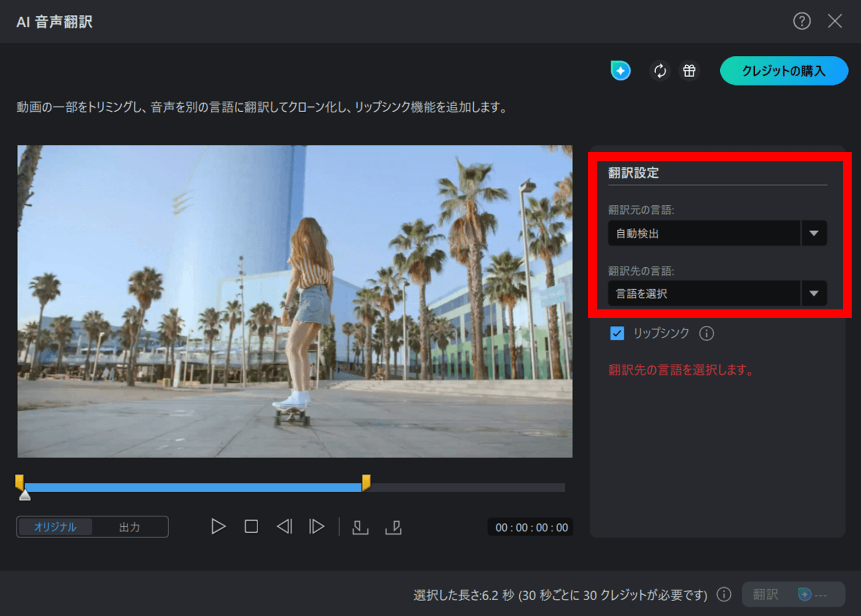Set mark-out point icon
861x616 pixels.
click(x=393, y=527)
